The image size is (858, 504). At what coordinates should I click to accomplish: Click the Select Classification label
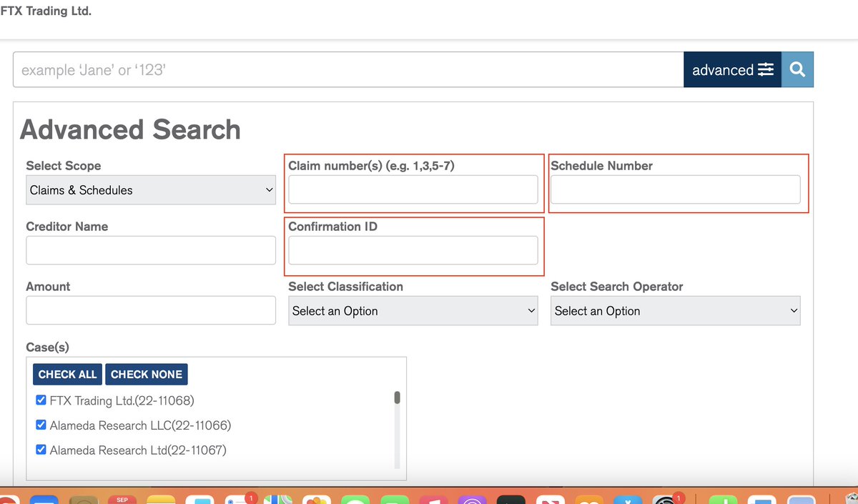(345, 287)
